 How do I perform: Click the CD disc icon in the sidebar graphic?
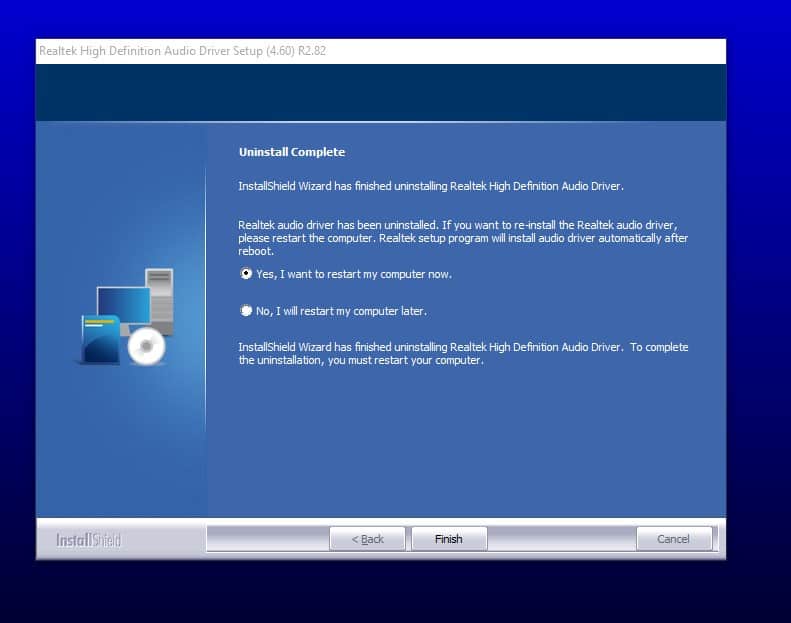[x=146, y=346]
